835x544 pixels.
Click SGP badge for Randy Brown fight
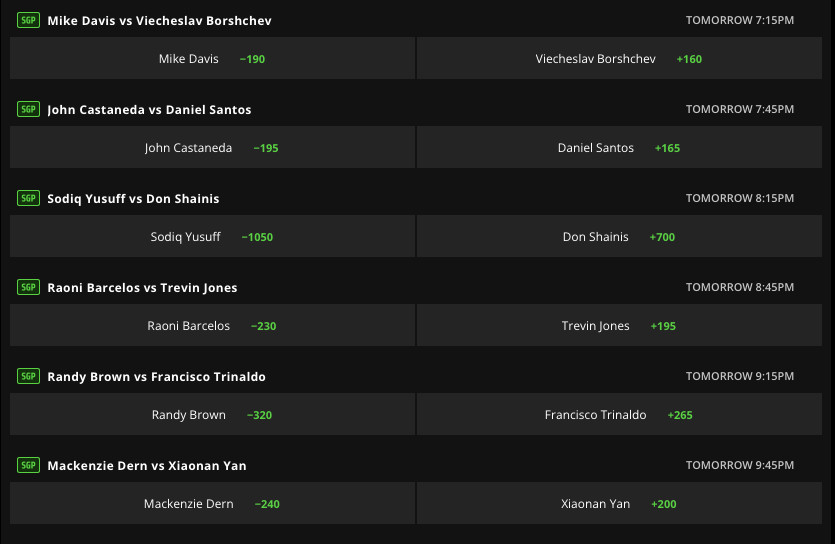click(x=28, y=376)
